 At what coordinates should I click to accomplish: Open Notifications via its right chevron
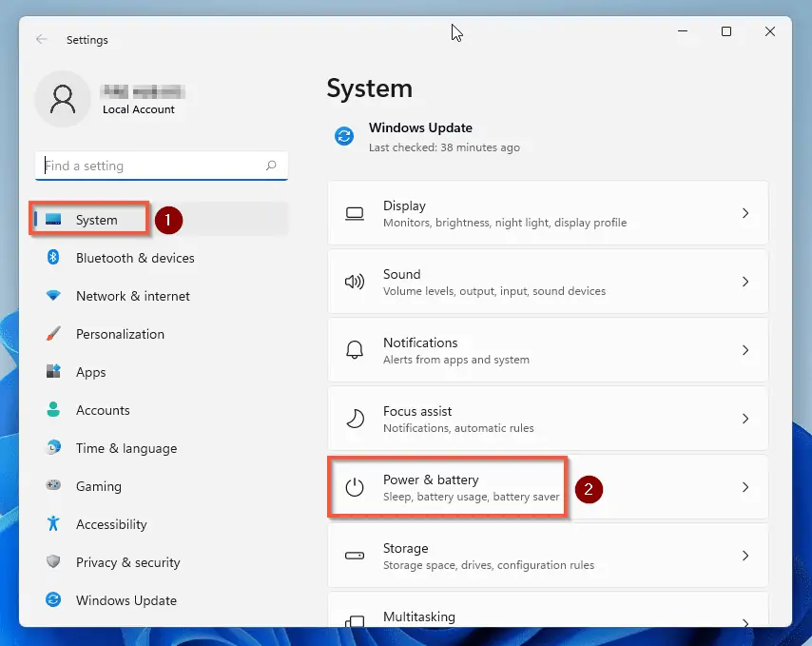point(745,350)
